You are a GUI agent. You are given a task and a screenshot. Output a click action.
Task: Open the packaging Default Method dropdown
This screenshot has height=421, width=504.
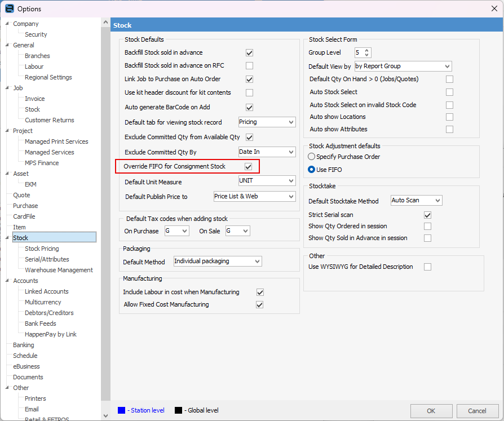218,262
